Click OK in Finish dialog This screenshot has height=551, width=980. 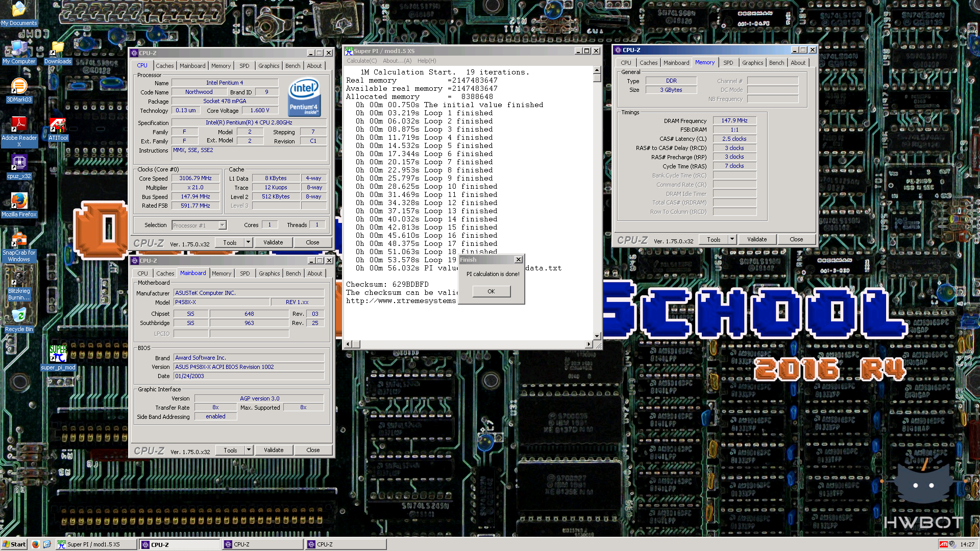(491, 291)
